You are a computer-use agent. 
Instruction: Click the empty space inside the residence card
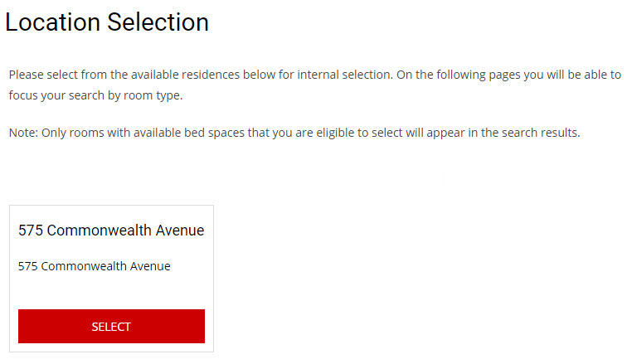(x=111, y=289)
